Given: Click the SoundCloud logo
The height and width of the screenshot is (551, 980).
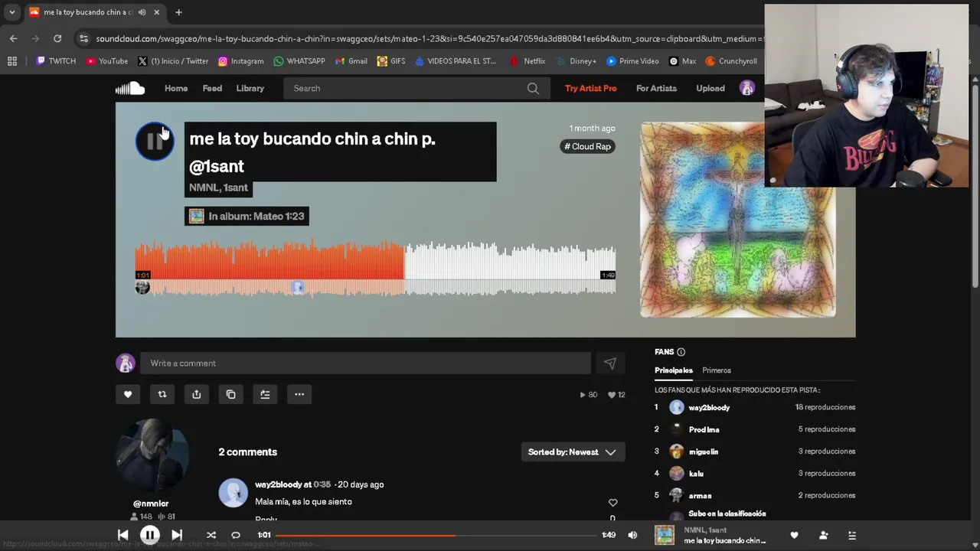Looking at the screenshot, I should pyautogui.click(x=130, y=89).
